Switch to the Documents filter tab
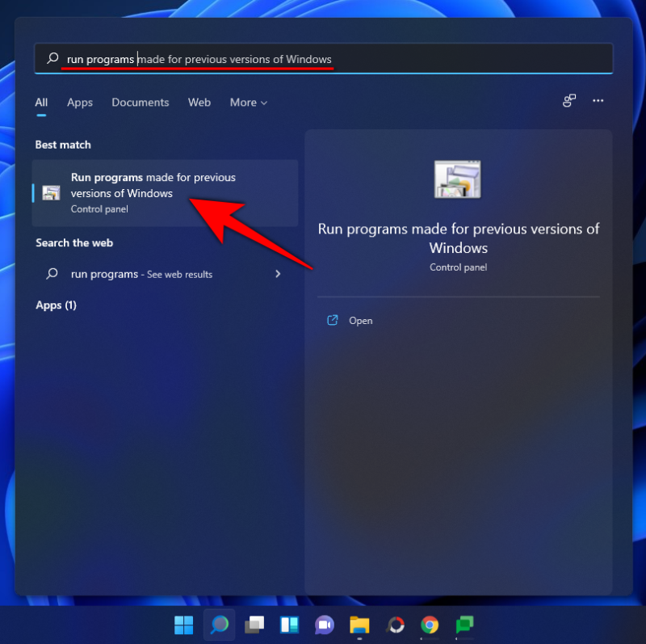 point(141,103)
